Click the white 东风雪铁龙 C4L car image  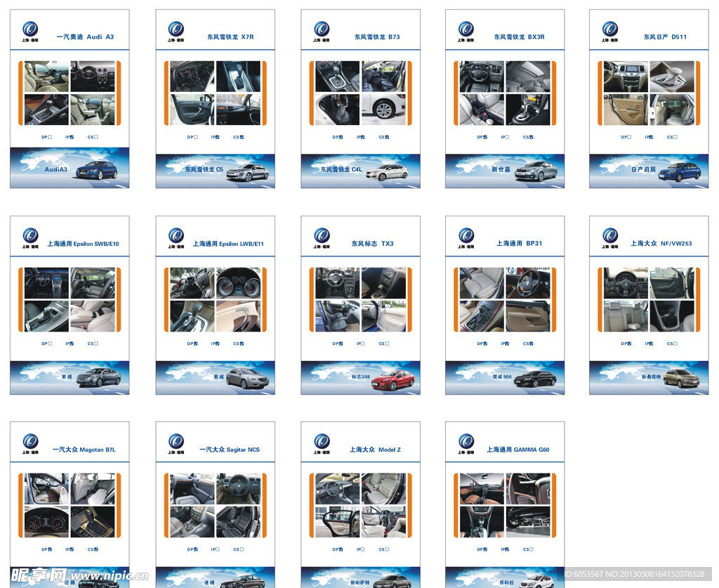(x=387, y=173)
